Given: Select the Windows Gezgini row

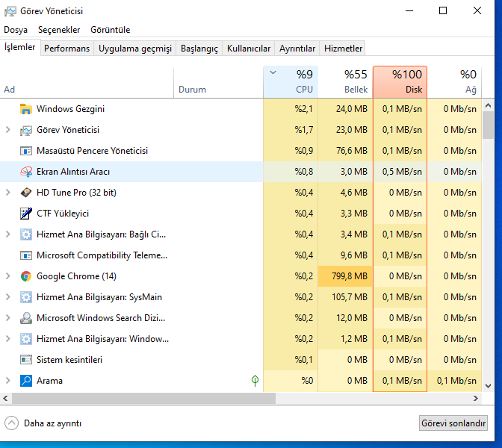Looking at the screenshot, I should 241,109.
